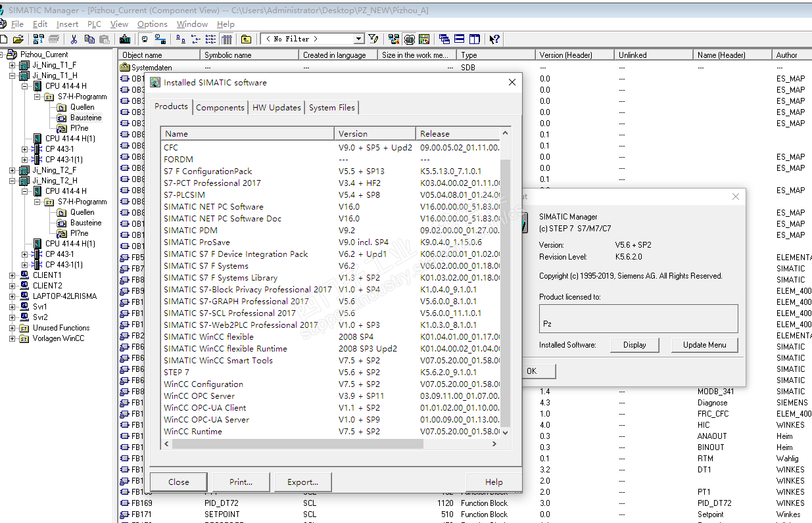This screenshot has height=523, width=812.
Task: Click the toolbar icon left of Cascade
Action: click(424, 39)
